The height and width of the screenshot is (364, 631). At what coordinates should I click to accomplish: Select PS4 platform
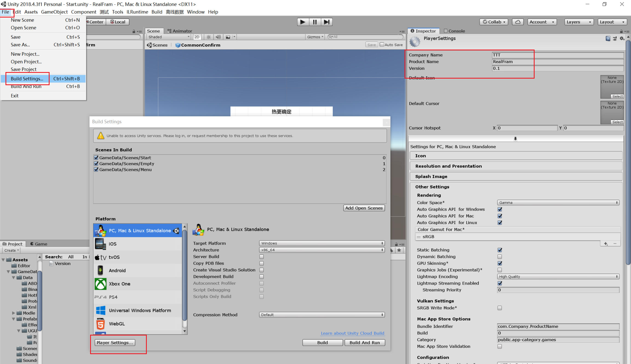(x=138, y=297)
